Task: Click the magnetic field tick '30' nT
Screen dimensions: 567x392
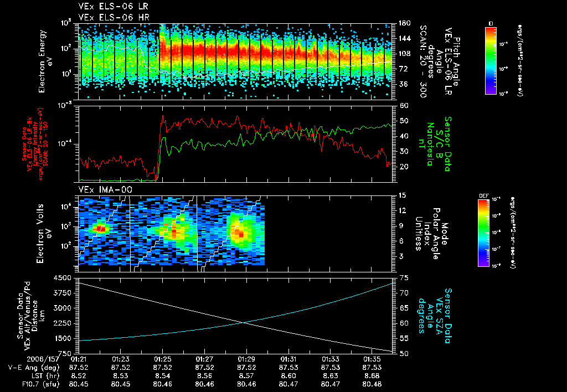Action: pos(404,151)
